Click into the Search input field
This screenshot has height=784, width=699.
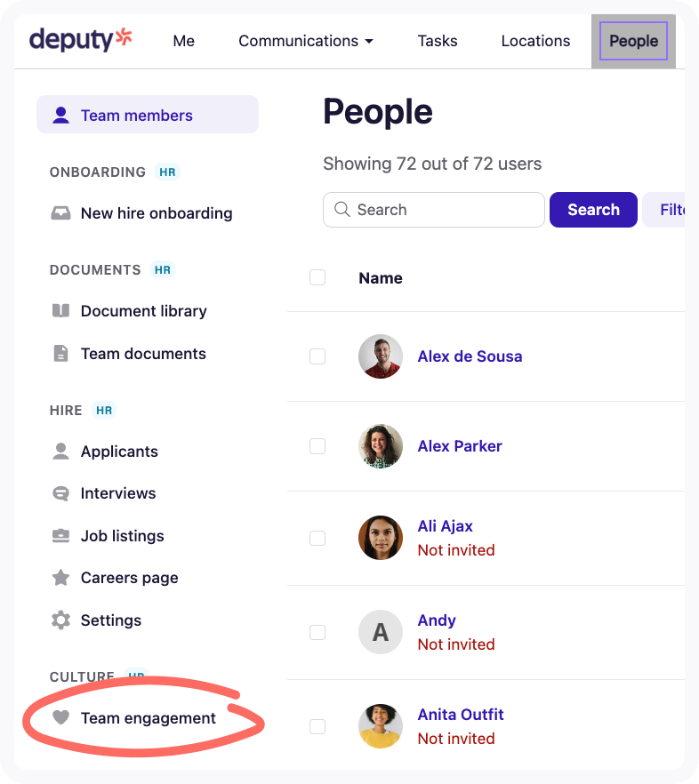point(434,210)
